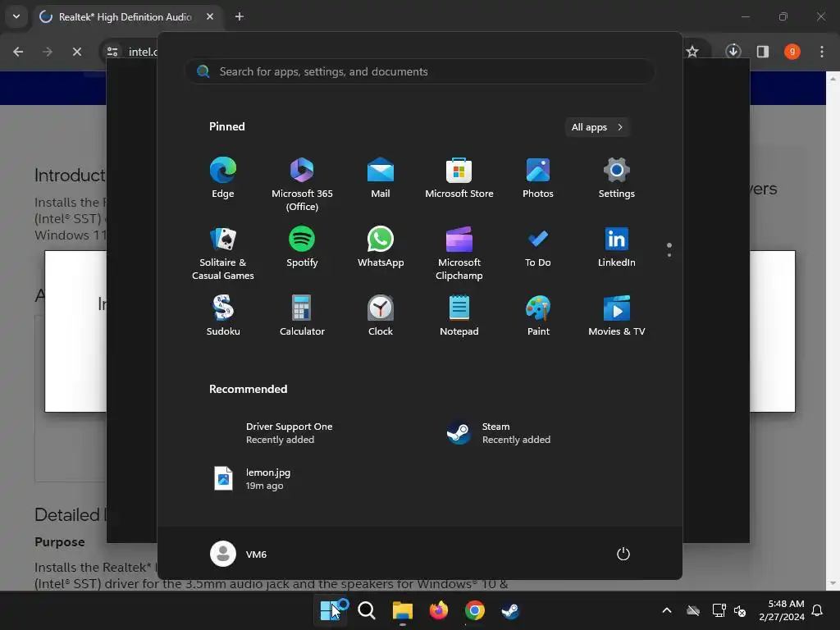Expand the Chrome tab search dropdown
This screenshot has width=840, height=630.
(x=16, y=16)
